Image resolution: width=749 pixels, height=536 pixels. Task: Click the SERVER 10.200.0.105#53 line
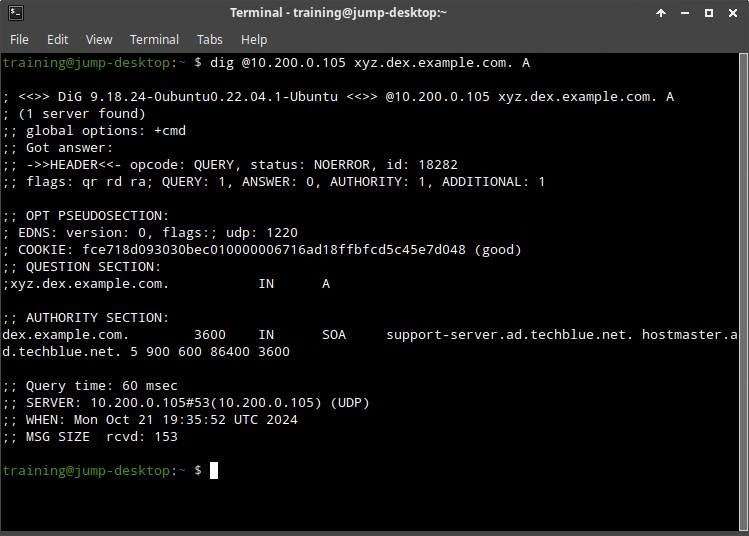coord(186,403)
